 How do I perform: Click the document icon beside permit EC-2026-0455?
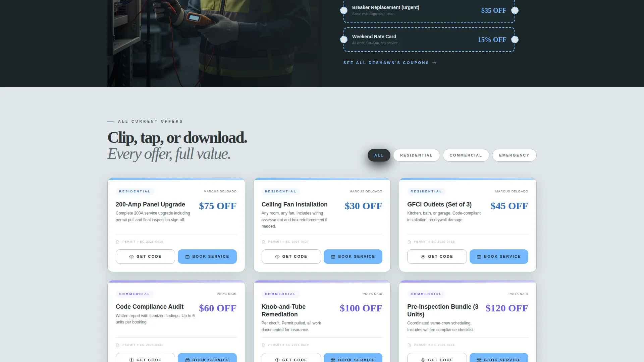pyautogui.click(x=409, y=345)
